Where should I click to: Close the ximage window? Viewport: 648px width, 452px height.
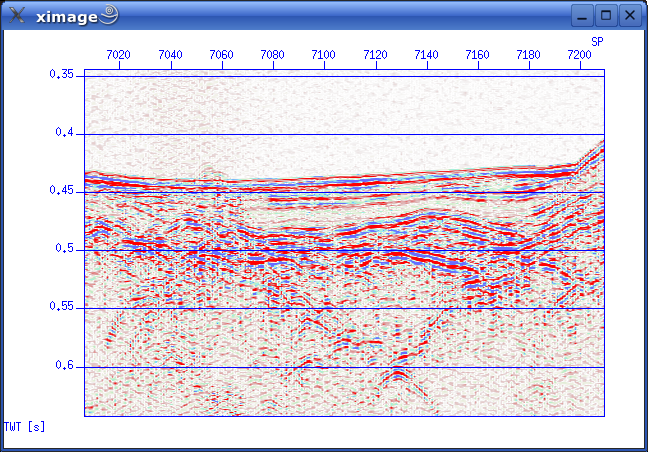[630, 15]
